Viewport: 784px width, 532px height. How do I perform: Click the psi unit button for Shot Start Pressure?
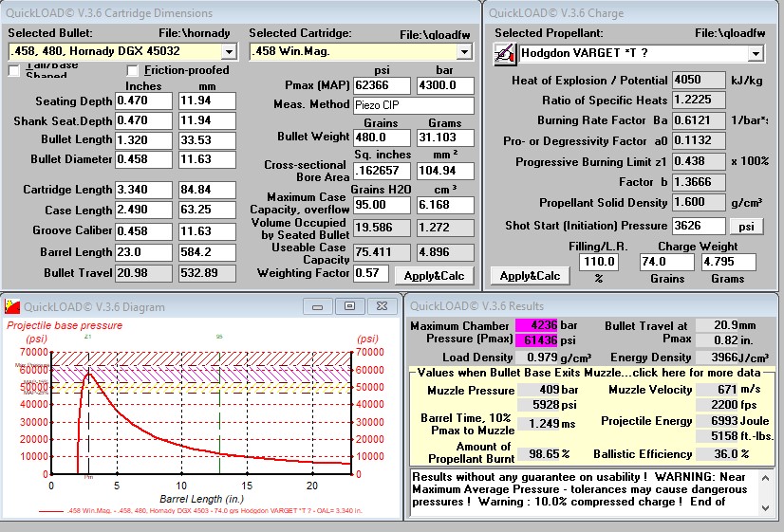(745, 226)
